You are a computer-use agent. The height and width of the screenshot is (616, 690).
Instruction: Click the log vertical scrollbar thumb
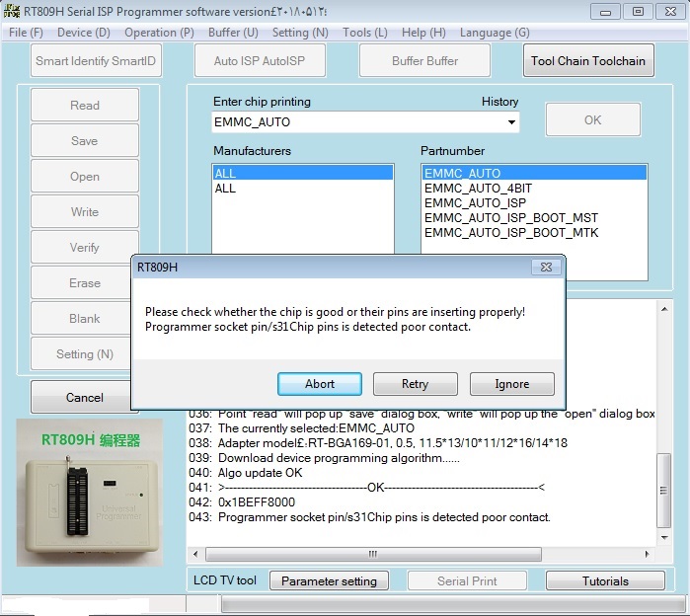click(x=663, y=491)
